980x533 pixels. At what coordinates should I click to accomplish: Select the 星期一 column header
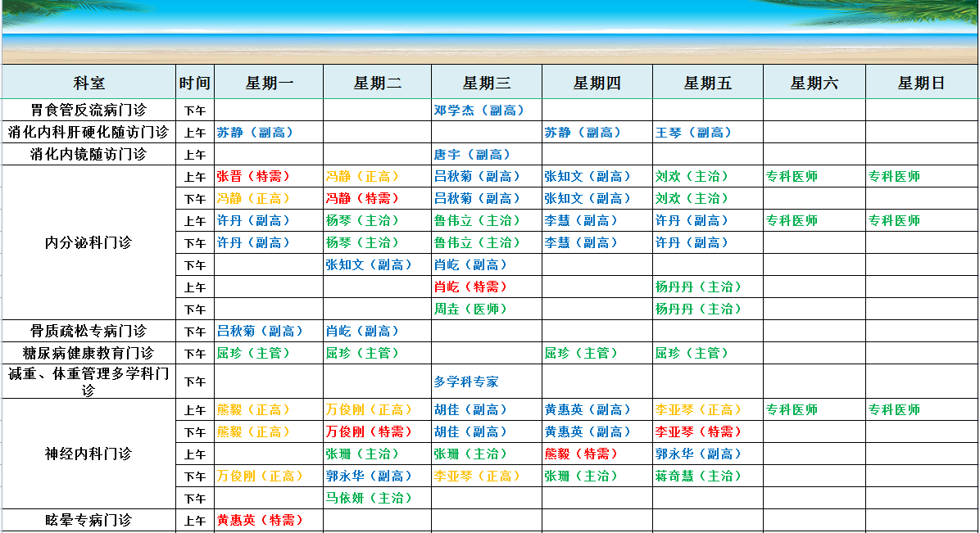tap(269, 83)
